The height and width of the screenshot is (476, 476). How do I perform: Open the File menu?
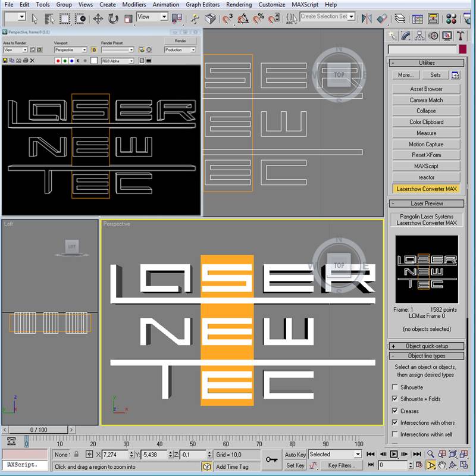tap(9, 5)
